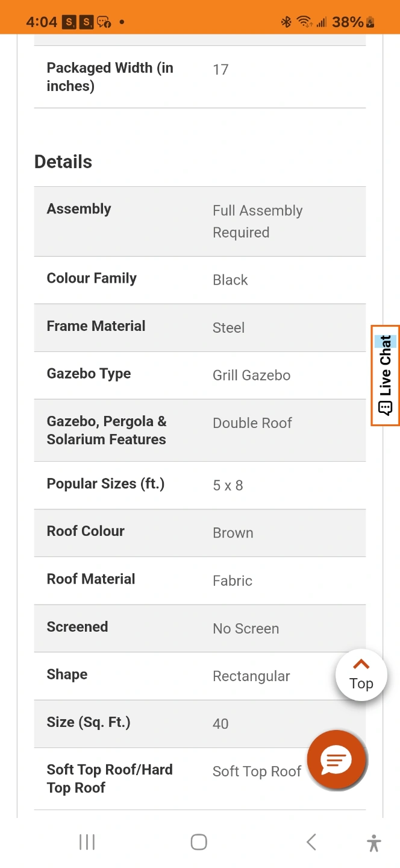Tap the Screened No Screen row

click(200, 628)
